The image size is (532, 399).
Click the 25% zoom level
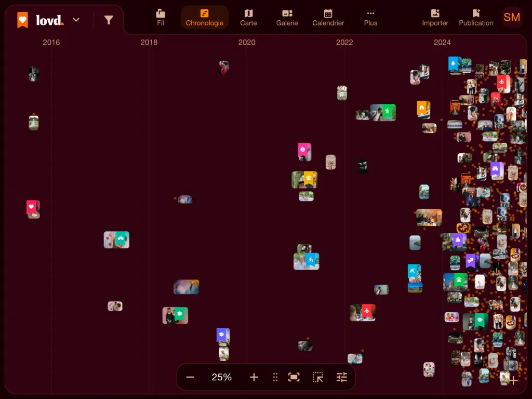[221, 377]
